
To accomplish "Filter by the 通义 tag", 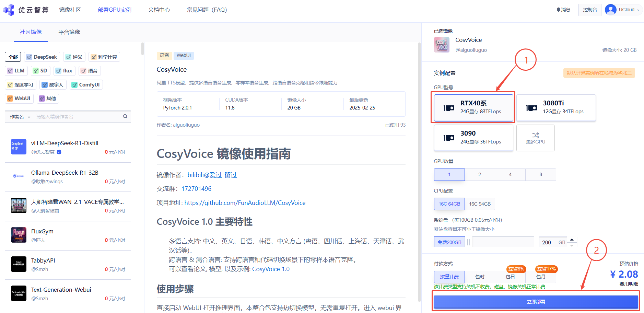I will [74, 57].
